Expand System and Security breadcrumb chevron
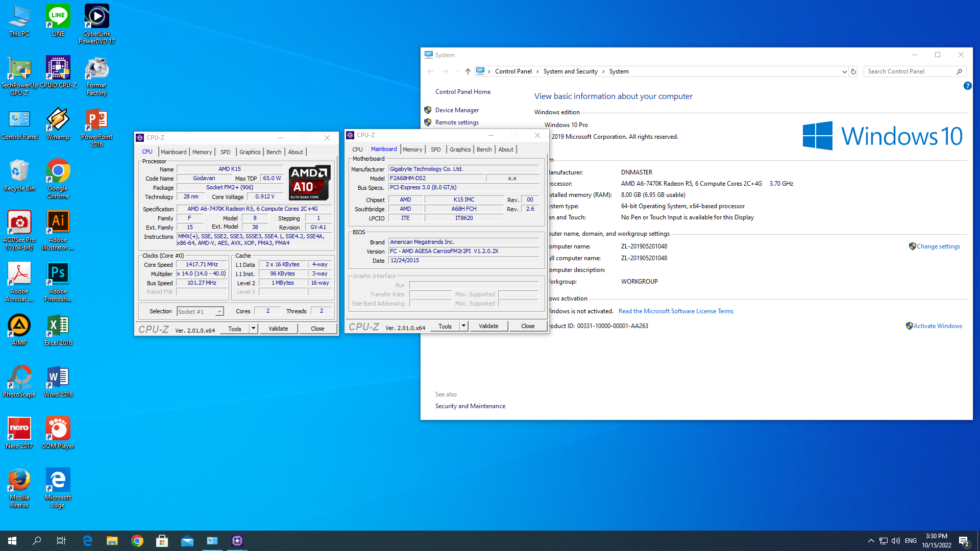The height and width of the screenshot is (551, 980). click(x=603, y=71)
